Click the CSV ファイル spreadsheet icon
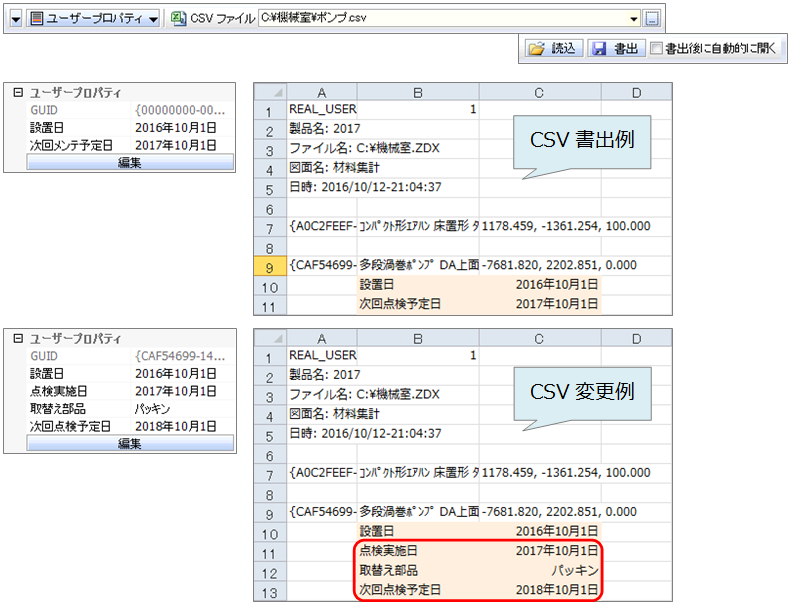Screen dimensions: 791x607 178,19
